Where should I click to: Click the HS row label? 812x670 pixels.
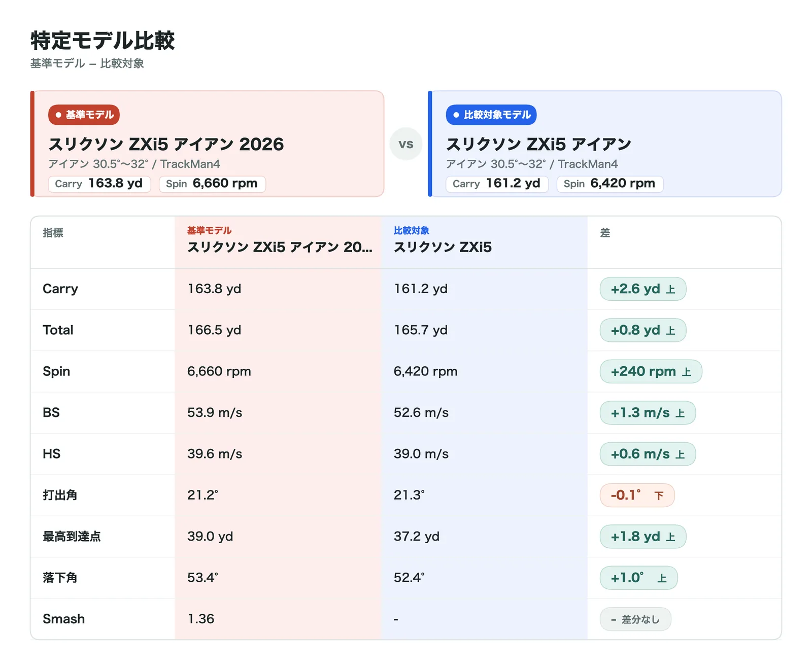point(52,454)
